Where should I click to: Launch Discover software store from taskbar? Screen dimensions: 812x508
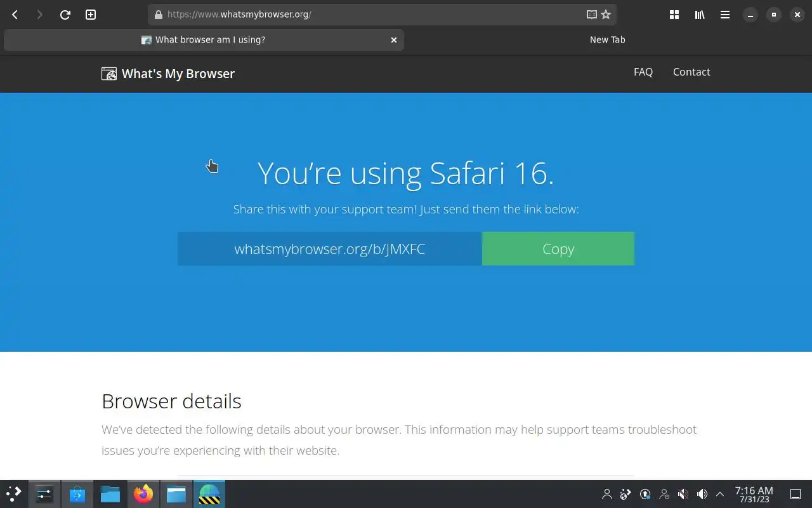tap(77, 494)
